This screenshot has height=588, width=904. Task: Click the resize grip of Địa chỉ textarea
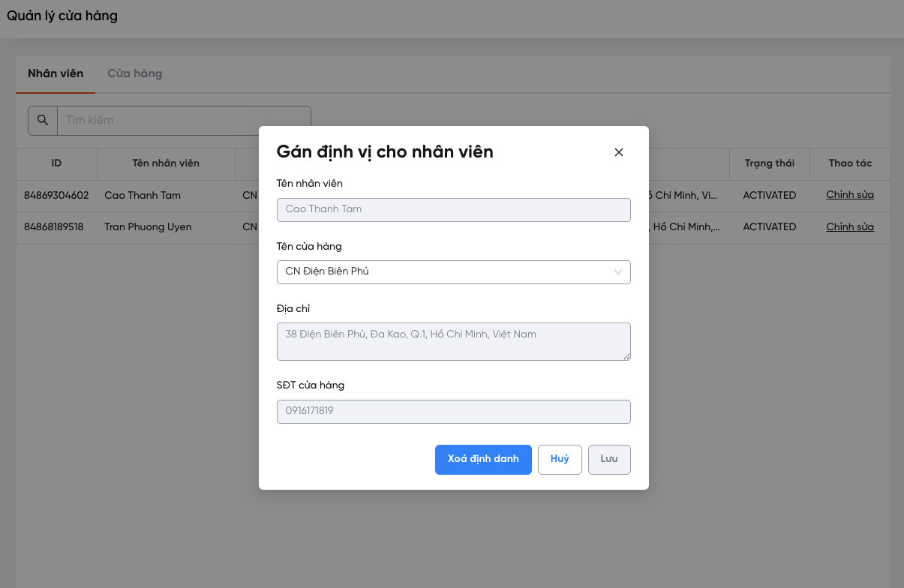coord(626,356)
